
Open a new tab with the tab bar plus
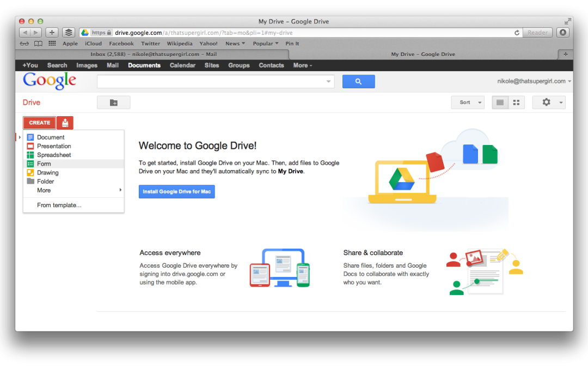click(x=566, y=54)
